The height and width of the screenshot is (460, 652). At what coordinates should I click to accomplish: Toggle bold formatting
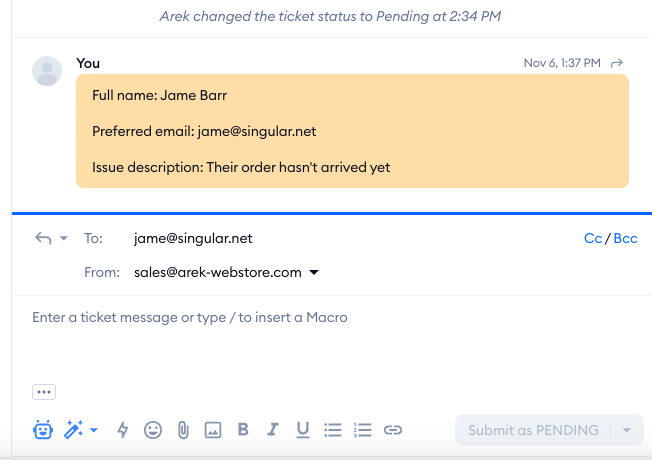(243, 430)
